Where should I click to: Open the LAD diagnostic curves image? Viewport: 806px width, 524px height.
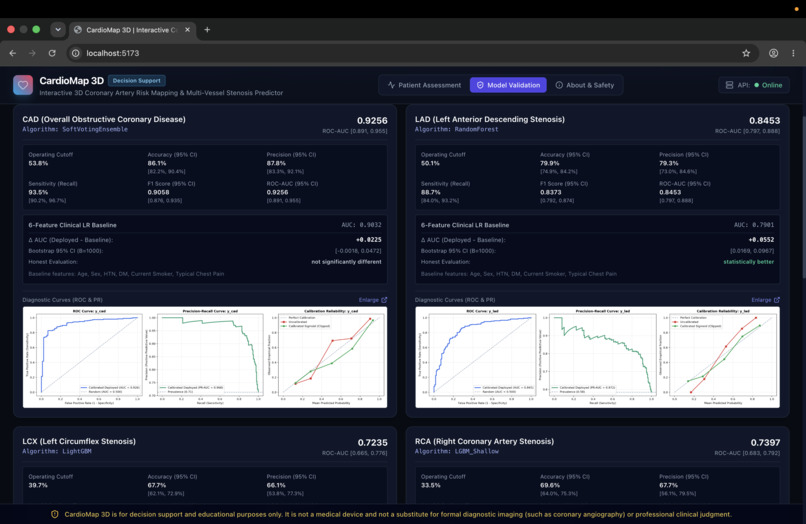point(597,357)
